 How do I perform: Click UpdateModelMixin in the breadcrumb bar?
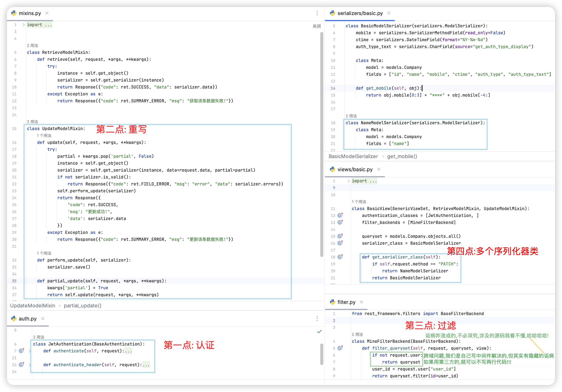33,306
